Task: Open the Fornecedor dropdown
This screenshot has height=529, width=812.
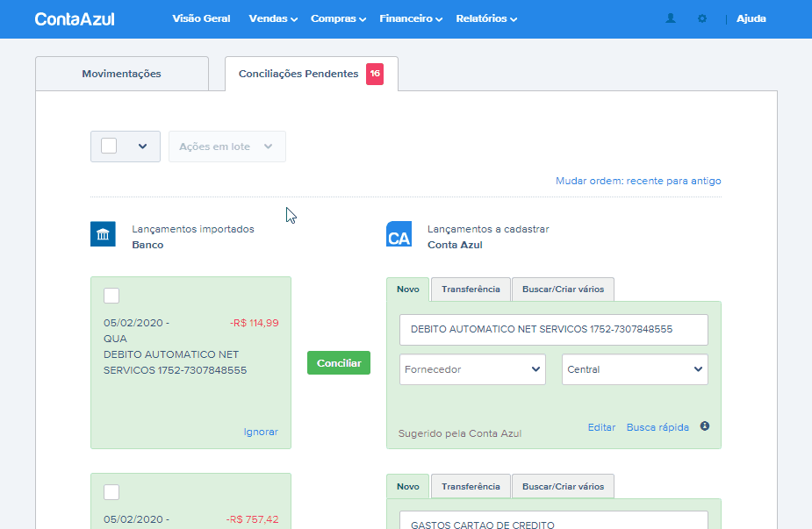Action: (472, 369)
